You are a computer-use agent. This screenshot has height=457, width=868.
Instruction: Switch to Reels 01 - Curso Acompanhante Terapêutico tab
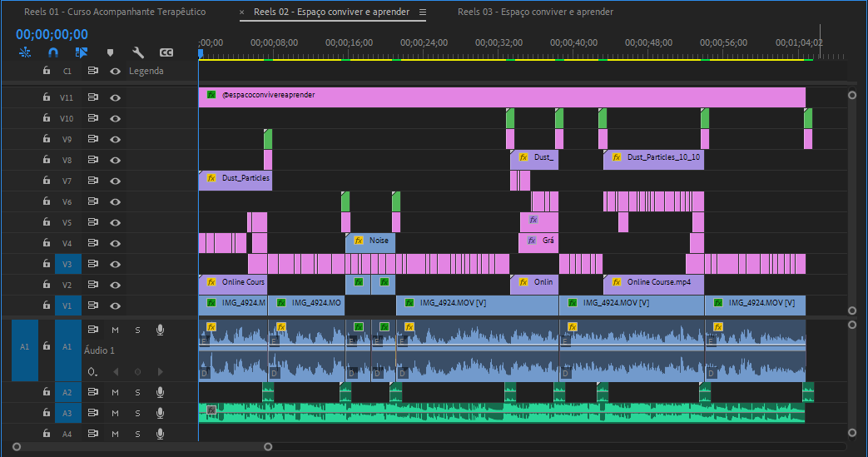pos(115,12)
